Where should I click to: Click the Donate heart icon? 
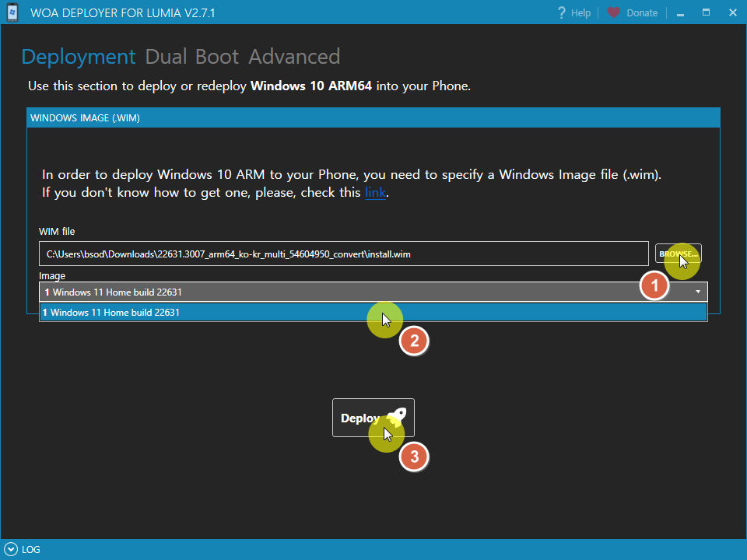pyautogui.click(x=614, y=13)
